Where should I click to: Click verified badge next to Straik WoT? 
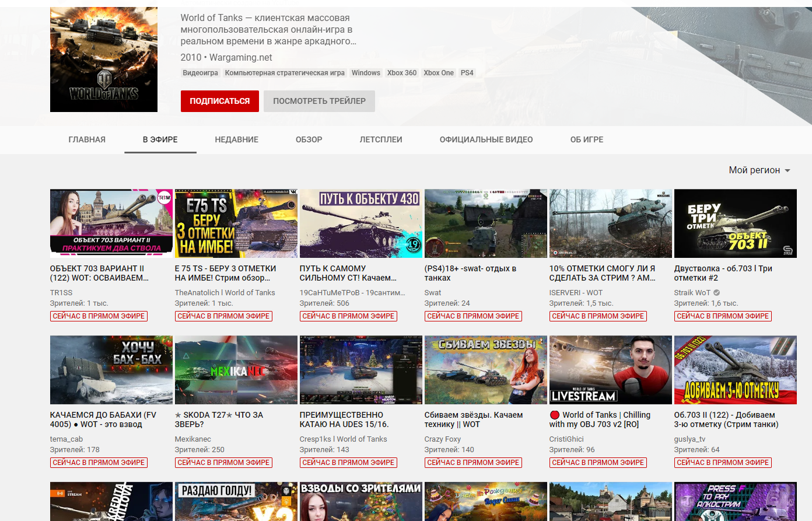[x=716, y=293]
